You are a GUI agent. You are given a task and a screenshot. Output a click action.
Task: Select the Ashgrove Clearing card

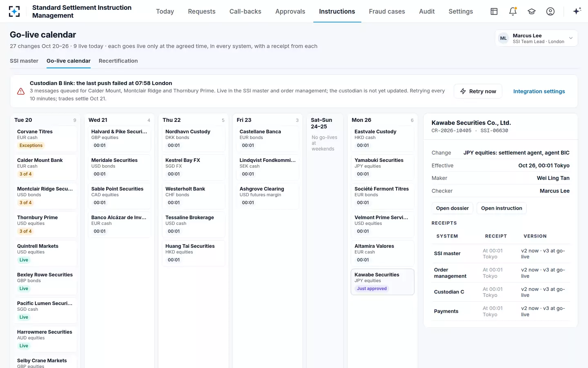click(268, 196)
